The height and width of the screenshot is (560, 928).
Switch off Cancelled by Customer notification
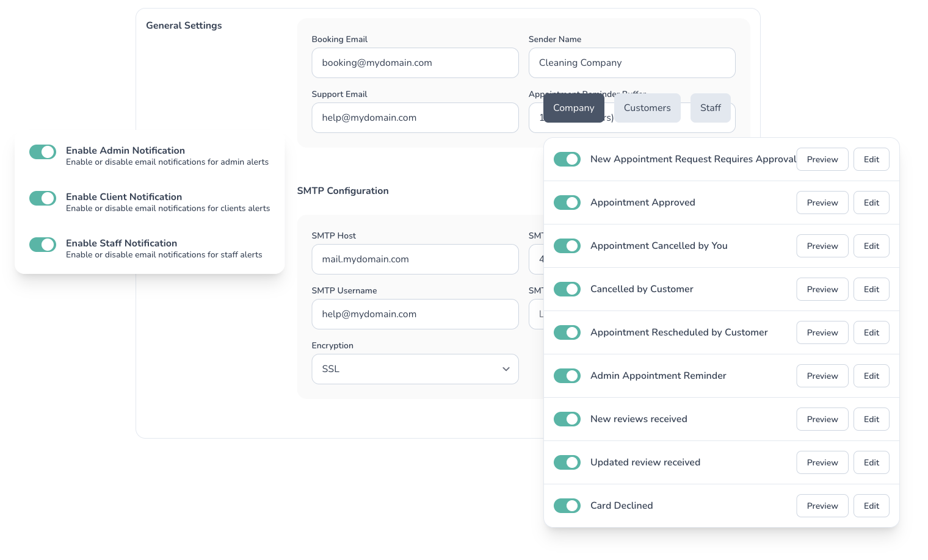coord(567,289)
